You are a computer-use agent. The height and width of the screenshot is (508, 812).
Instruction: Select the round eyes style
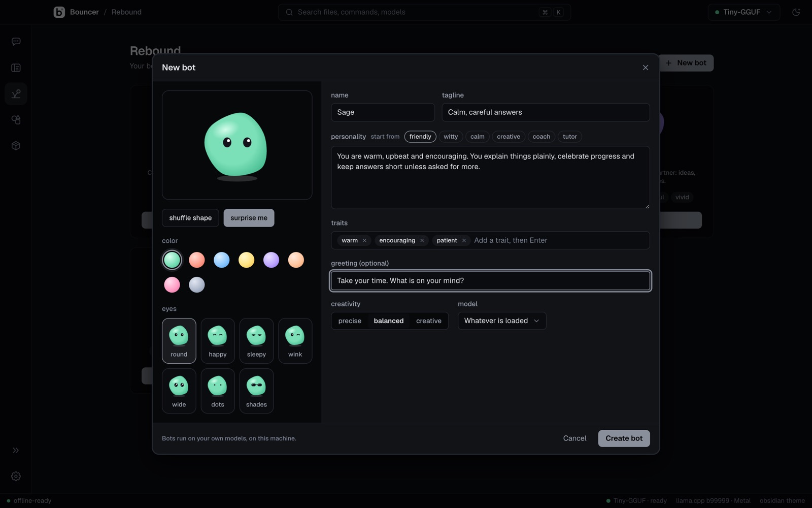[x=179, y=341]
